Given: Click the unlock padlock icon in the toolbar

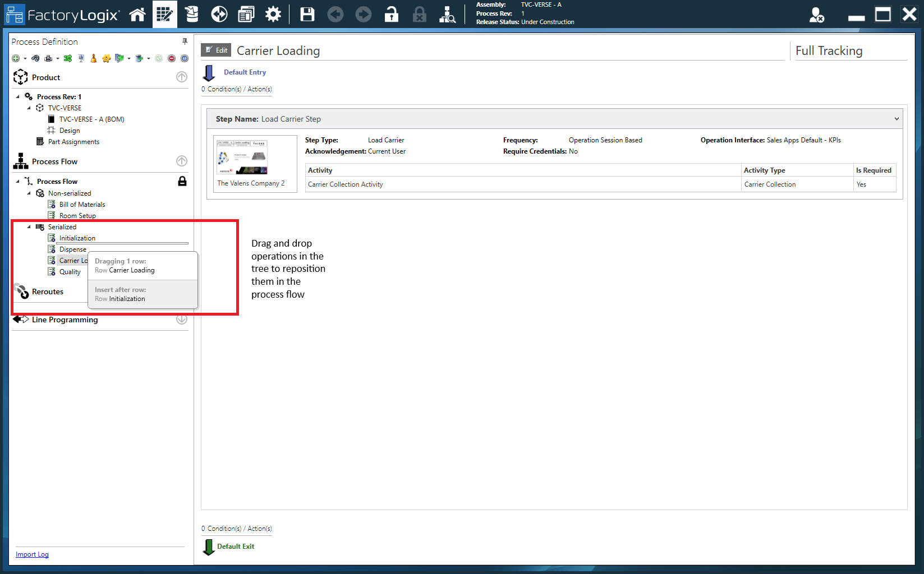Looking at the screenshot, I should (x=391, y=14).
